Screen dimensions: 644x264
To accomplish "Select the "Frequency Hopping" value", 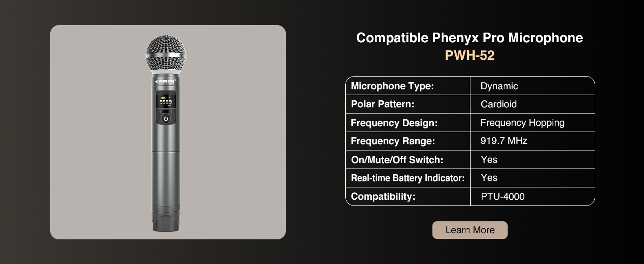I will 522,123.
